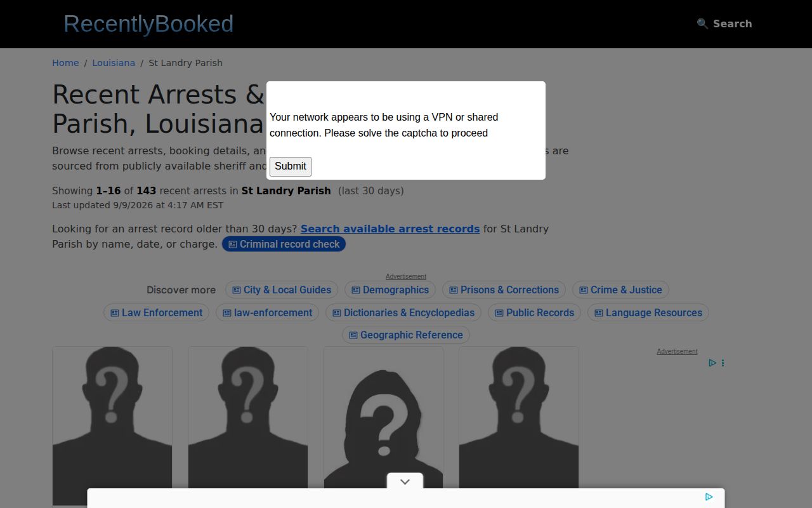This screenshot has width=812, height=508.
Task: Click the magnifying glass search icon
Action: click(x=702, y=23)
